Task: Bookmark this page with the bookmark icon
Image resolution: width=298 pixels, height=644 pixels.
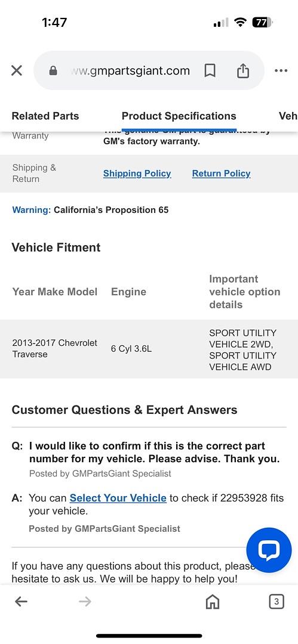Action: tap(210, 71)
